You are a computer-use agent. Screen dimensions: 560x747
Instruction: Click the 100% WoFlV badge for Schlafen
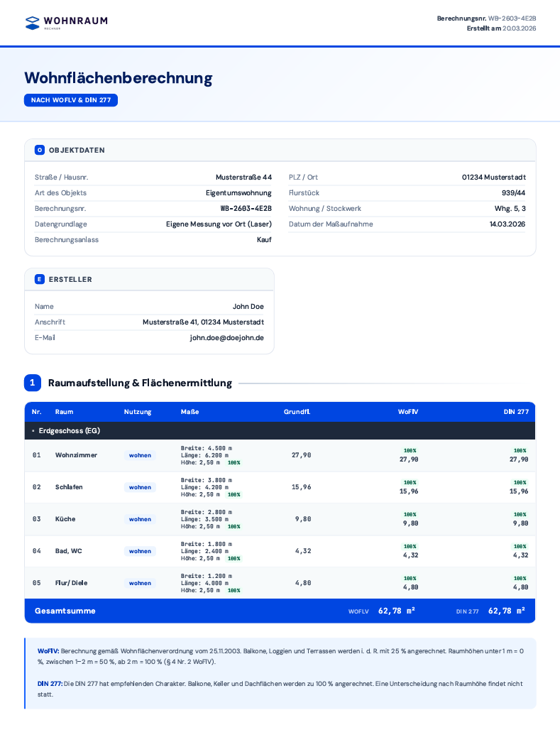point(410,483)
